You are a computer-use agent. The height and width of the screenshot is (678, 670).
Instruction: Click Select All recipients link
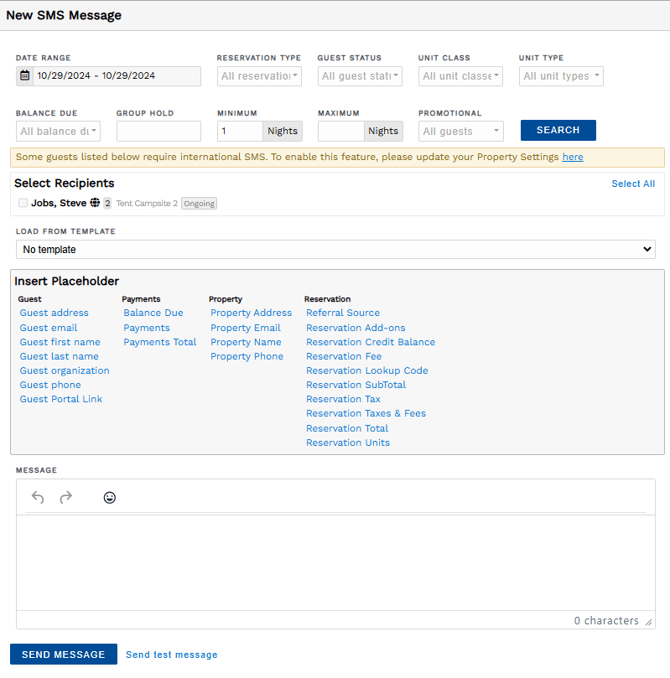click(x=633, y=184)
